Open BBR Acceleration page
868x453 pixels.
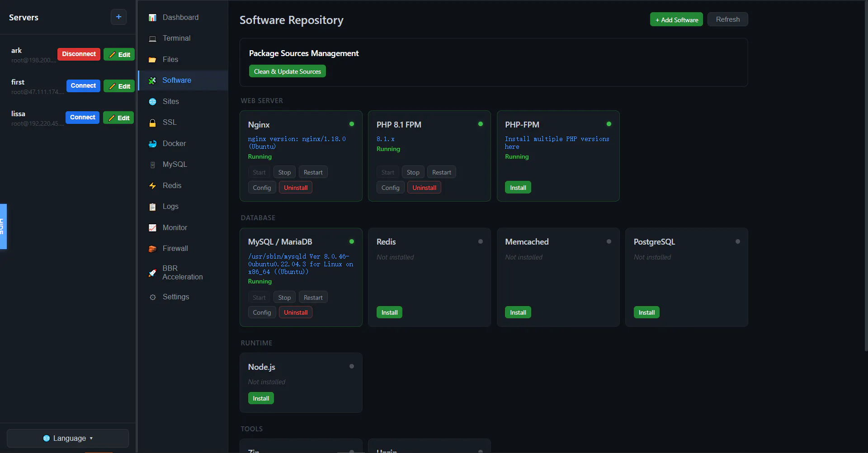183,273
